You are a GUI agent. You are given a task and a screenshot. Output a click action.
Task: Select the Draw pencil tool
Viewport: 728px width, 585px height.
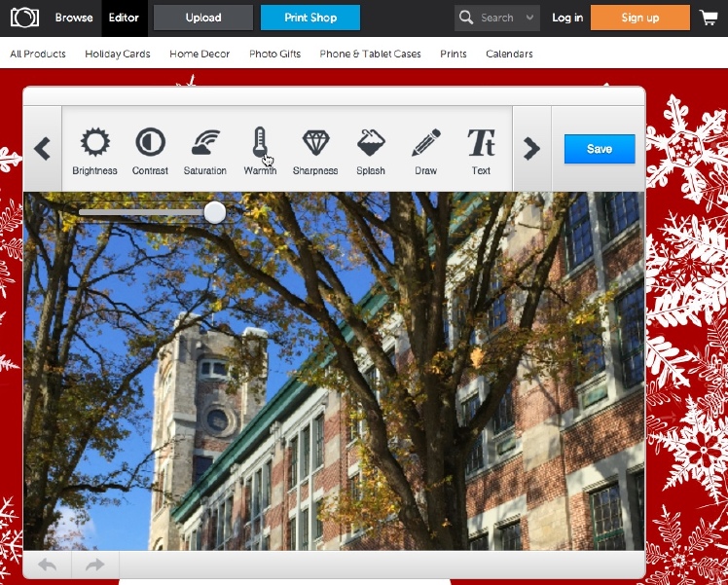pos(425,151)
